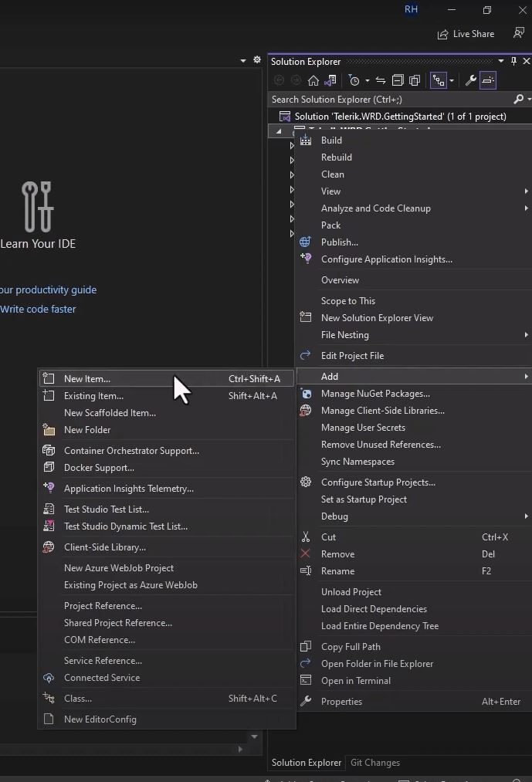Choose Scope to This
Viewport: 532px width, 782px height.
pos(414,301)
